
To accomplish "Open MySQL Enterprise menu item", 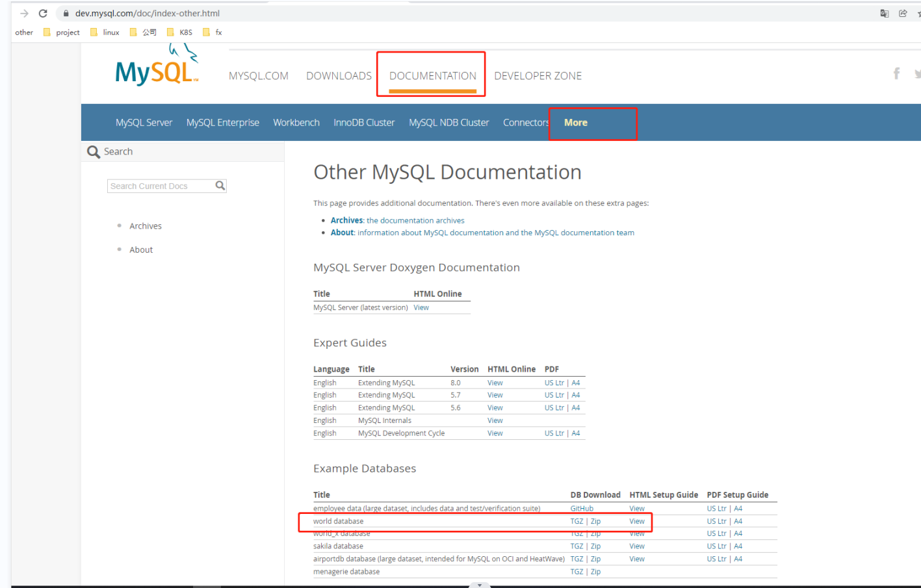I will click(x=223, y=123).
